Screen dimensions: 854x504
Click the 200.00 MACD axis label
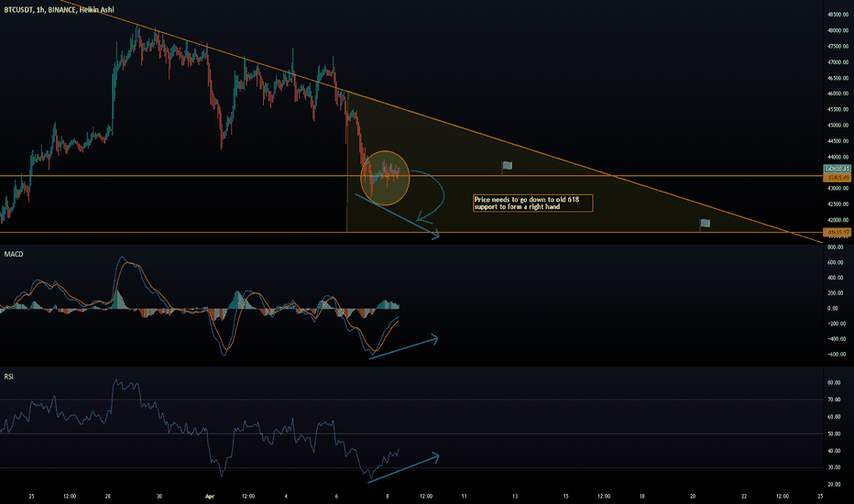[836, 293]
